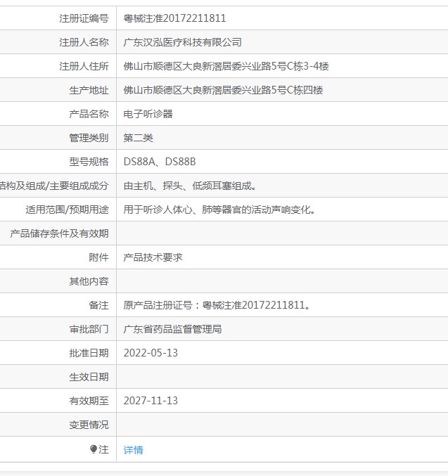Click the approval date 2022-05-13
Viewport: 448px width, 476px height.
tap(151, 353)
